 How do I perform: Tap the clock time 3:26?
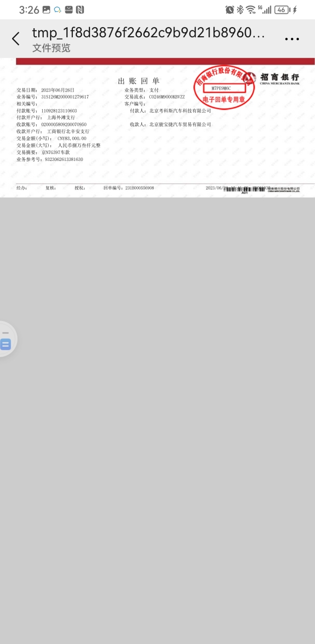pos(29,10)
